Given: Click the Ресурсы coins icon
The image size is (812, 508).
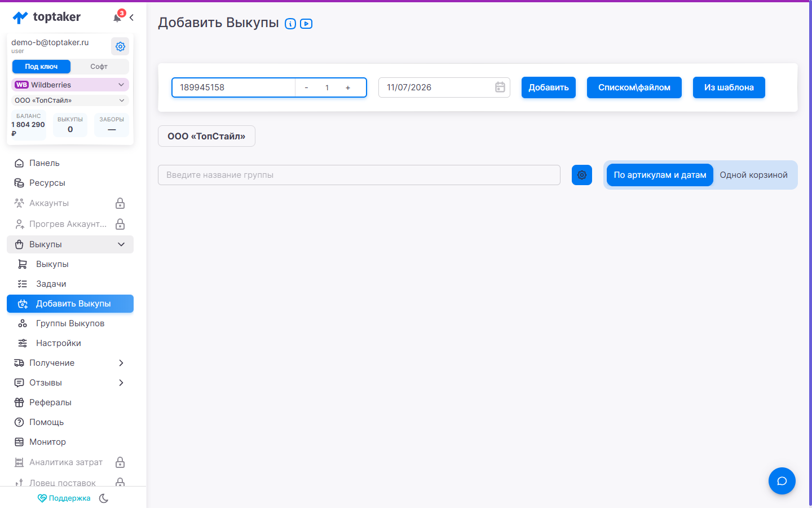Looking at the screenshot, I should tap(19, 183).
